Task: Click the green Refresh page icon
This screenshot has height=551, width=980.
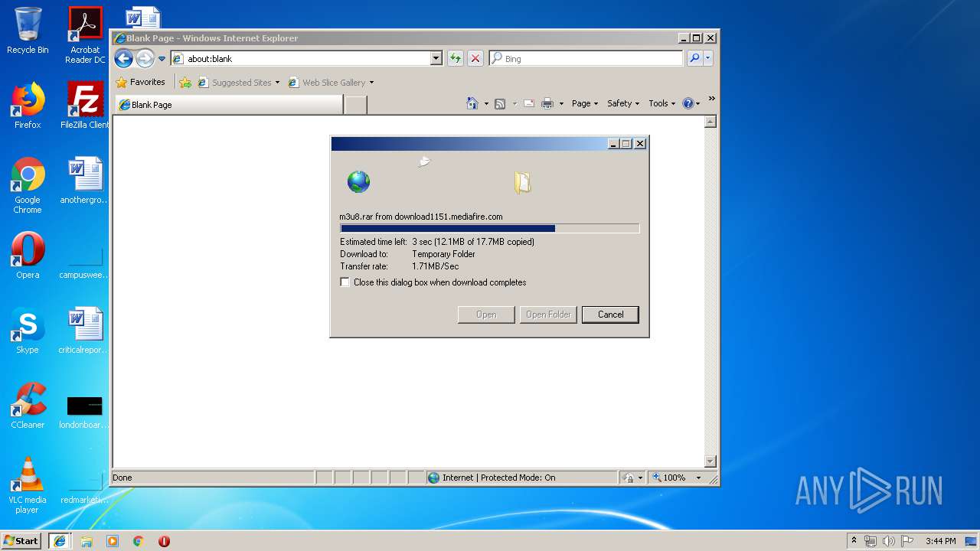Action: pyautogui.click(x=456, y=58)
